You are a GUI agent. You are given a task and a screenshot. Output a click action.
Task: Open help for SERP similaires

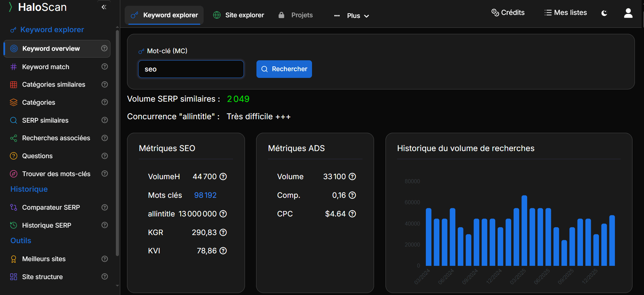[105, 120]
